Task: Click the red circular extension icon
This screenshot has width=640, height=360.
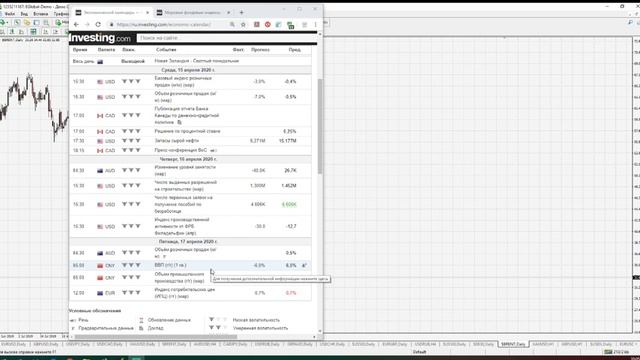Action: coord(268,24)
